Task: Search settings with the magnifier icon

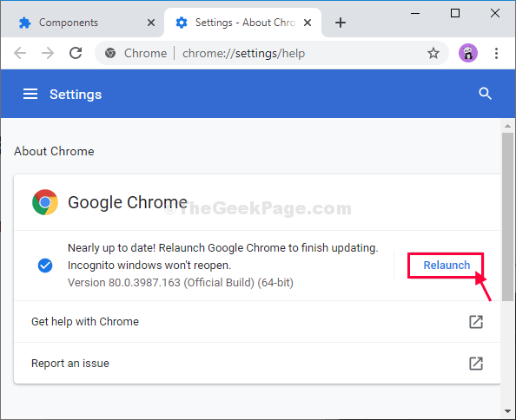Action: [x=485, y=94]
